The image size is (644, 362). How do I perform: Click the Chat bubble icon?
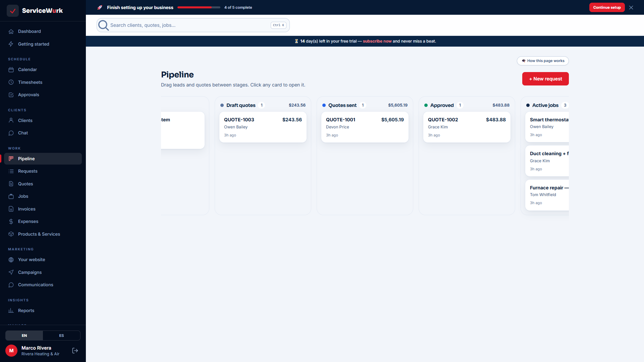tap(11, 133)
